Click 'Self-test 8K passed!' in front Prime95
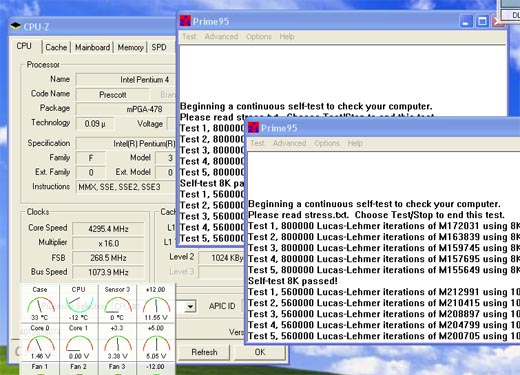Image resolution: width=520 pixels, height=375 pixels. [x=293, y=281]
